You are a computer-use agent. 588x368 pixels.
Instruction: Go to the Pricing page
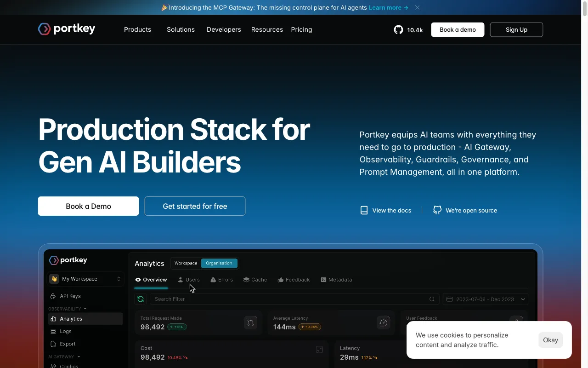(301, 29)
